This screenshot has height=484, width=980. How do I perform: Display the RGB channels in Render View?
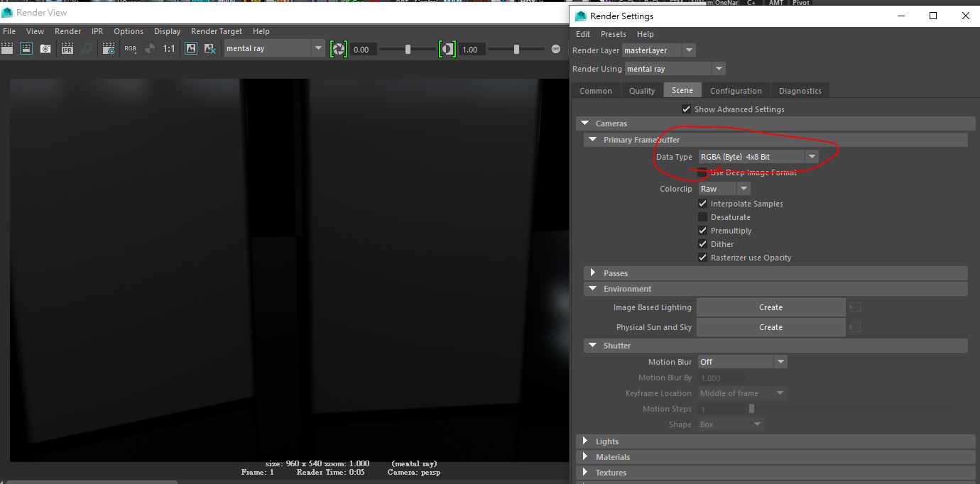click(129, 48)
